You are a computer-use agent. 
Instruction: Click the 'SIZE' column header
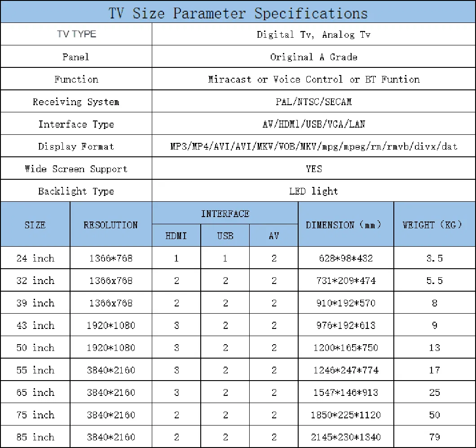pyautogui.click(x=35, y=225)
